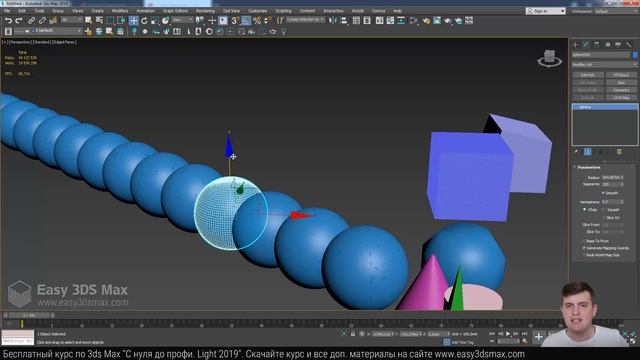
Task: Click the Play Animation button
Action: click(508, 334)
